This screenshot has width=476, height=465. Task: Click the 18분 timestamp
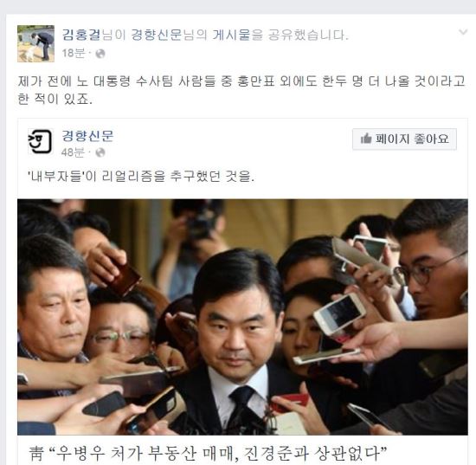[74, 54]
